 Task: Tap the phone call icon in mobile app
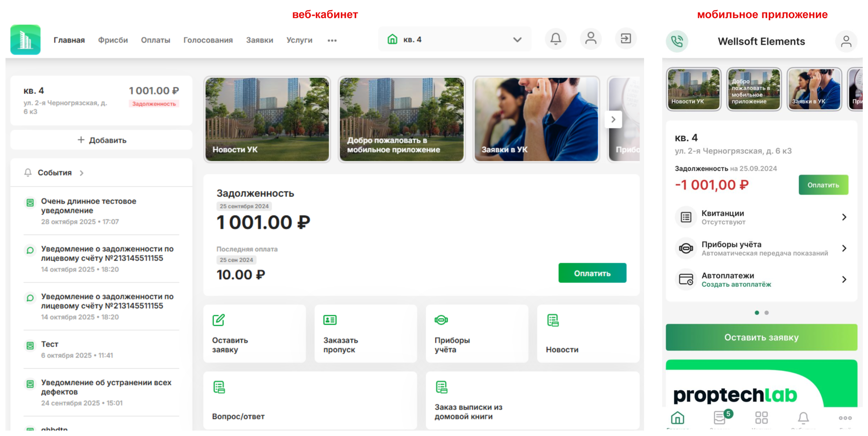(x=677, y=41)
